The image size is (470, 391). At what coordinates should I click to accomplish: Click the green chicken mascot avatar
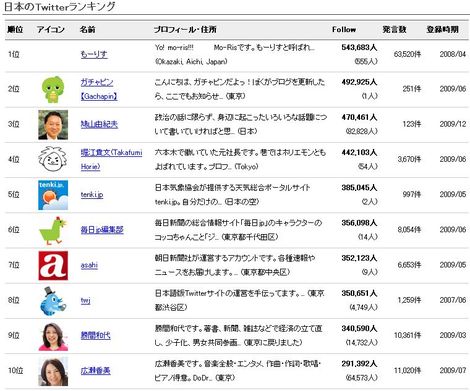click(x=53, y=230)
